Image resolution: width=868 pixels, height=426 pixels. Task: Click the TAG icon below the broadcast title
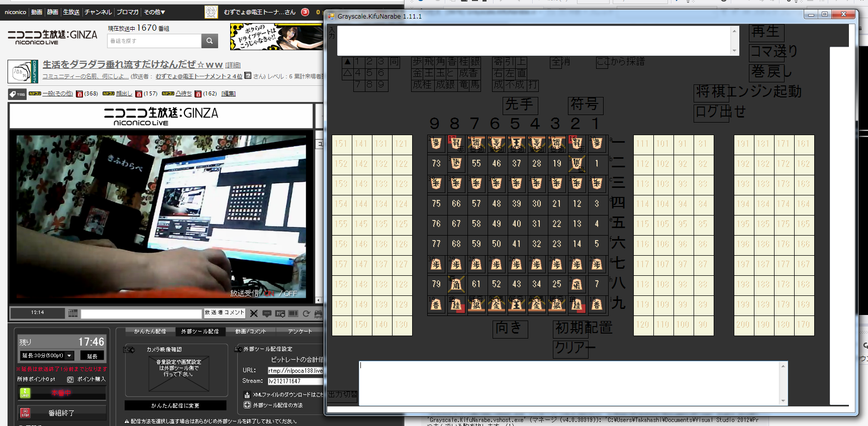tap(18, 94)
